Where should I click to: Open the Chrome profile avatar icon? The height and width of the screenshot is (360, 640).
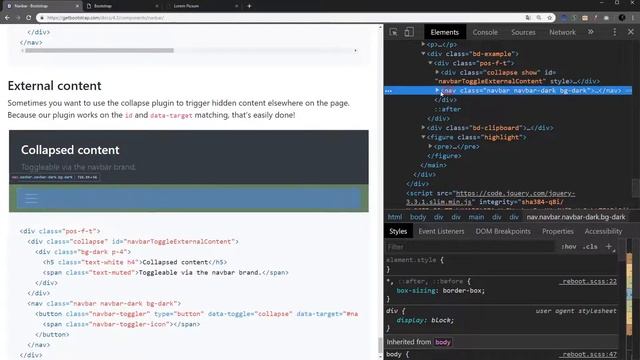pos(622,18)
